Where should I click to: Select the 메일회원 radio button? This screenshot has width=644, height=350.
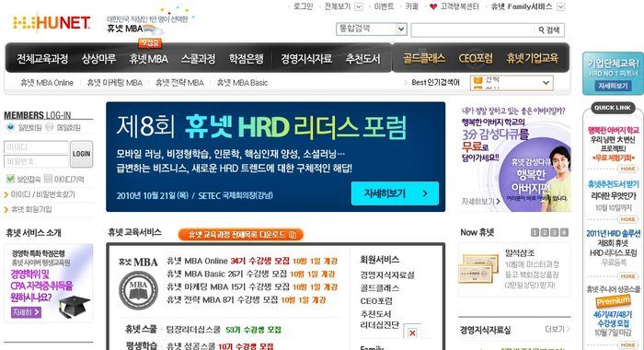(50, 127)
